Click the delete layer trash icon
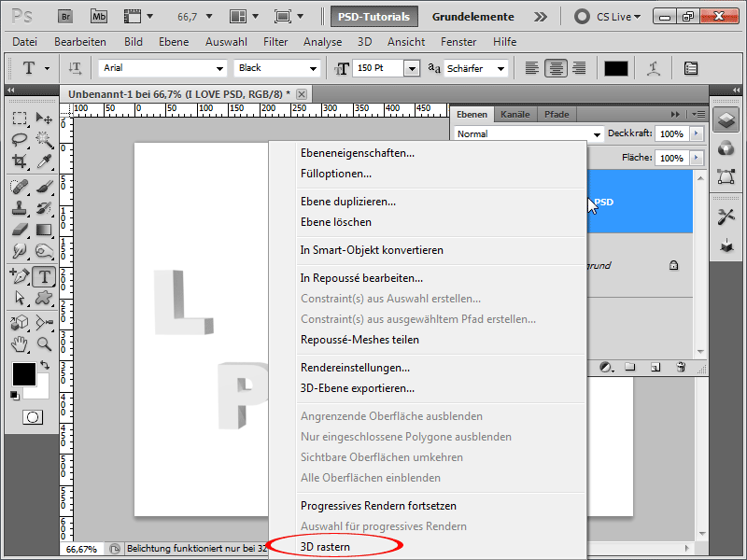This screenshot has height=560, width=747. point(681,367)
